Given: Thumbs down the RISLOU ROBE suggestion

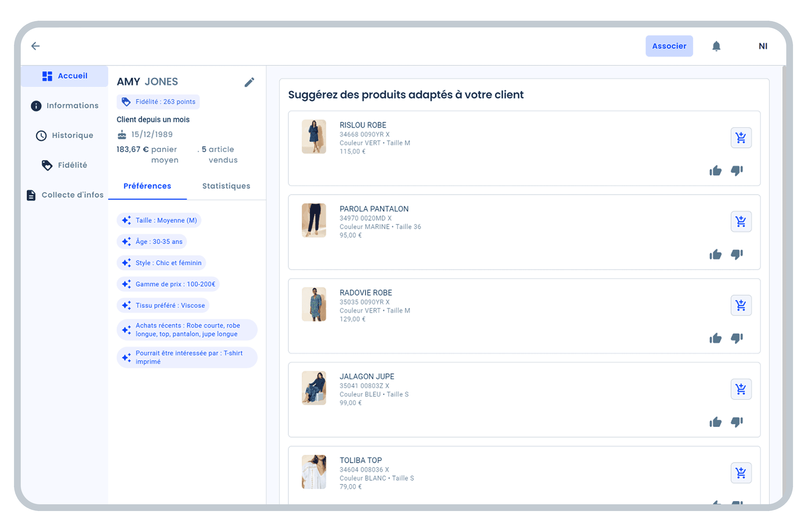Looking at the screenshot, I should pyautogui.click(x=736, y=171).
